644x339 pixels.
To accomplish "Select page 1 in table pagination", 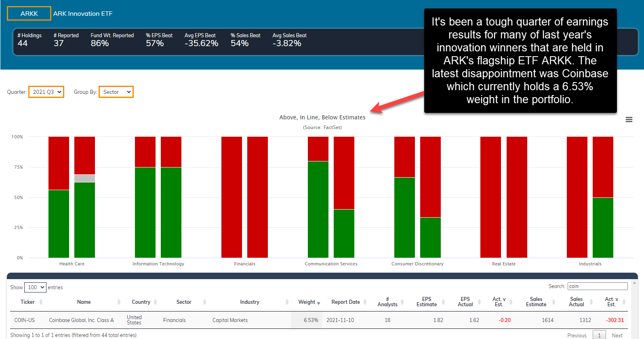I will click(x=599, y=335).
